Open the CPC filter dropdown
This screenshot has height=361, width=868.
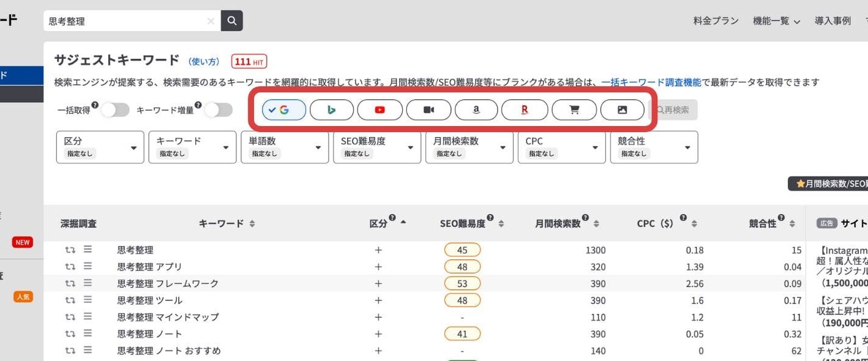point(562,147)
